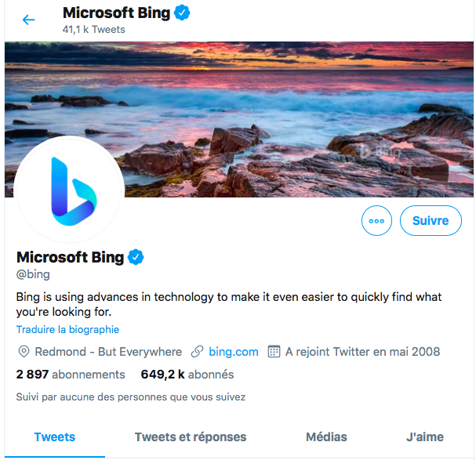The width and height of the screenshot is (476, 460).
Task: Click the link chain icon
Action: tap(198, 352)
